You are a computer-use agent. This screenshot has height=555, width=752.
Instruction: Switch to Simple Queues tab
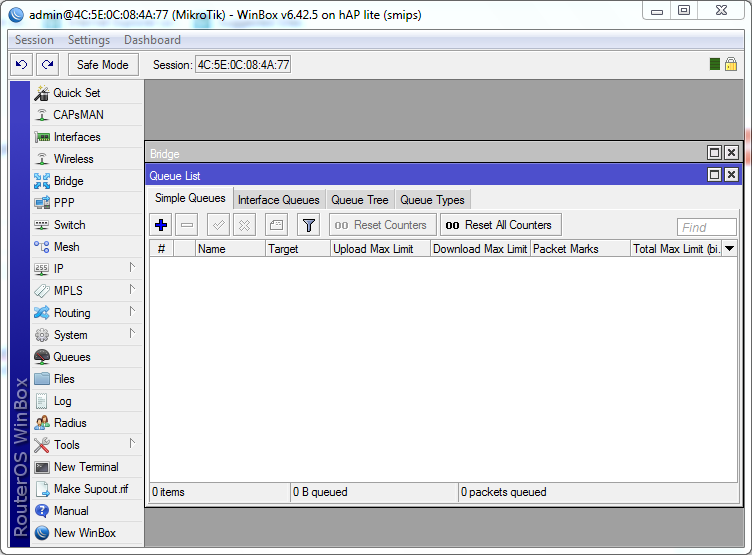coord(190,198)
